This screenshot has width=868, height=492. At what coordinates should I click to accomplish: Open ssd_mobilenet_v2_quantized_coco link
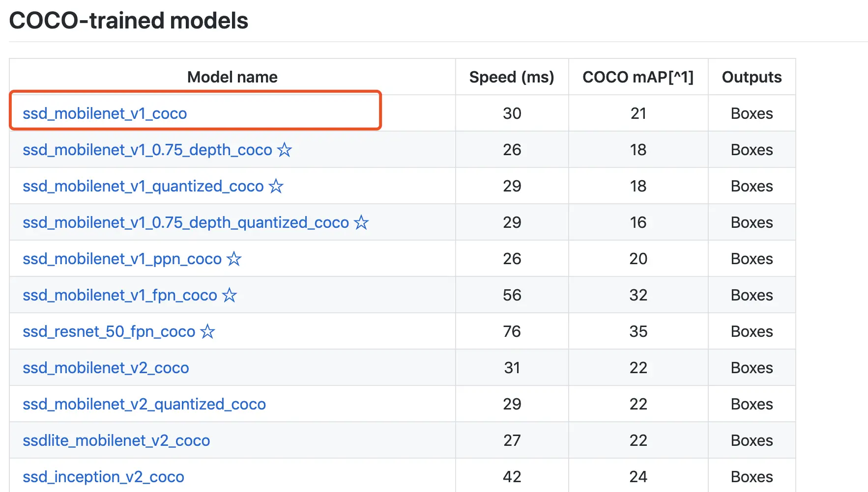coord(144,404)
